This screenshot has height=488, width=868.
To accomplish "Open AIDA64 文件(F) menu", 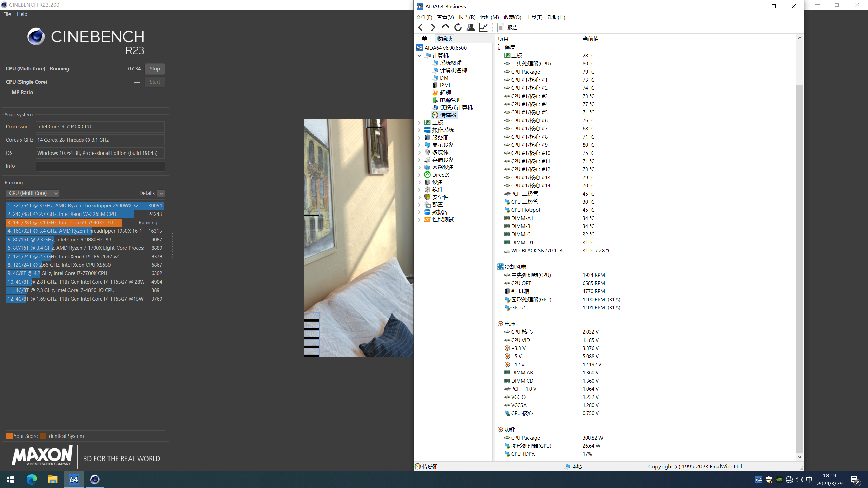I will 424,17.
